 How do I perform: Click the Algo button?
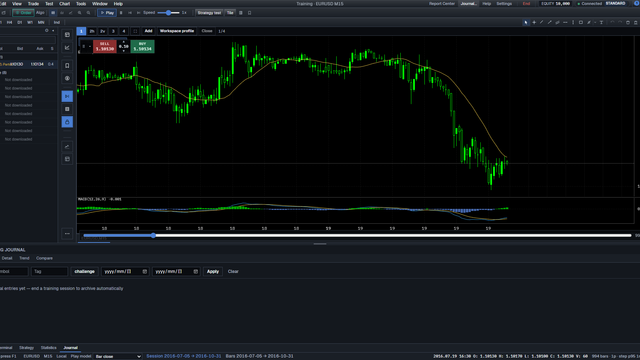click(x=40, y=13)
